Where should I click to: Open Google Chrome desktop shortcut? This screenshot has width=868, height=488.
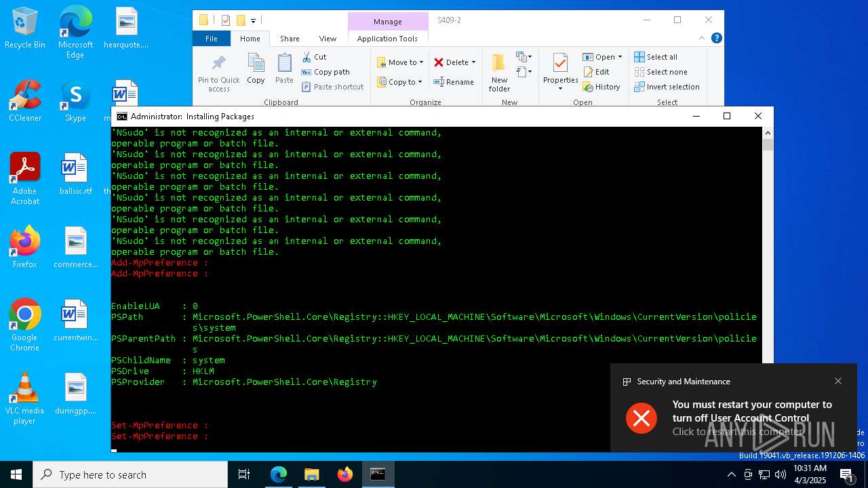[25, 325]
